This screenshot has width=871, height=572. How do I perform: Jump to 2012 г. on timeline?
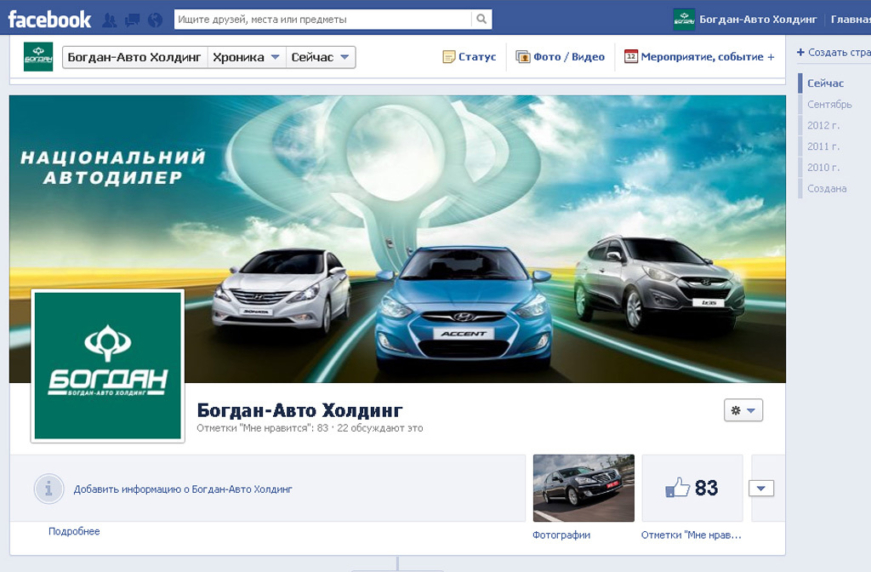(823, 125)
